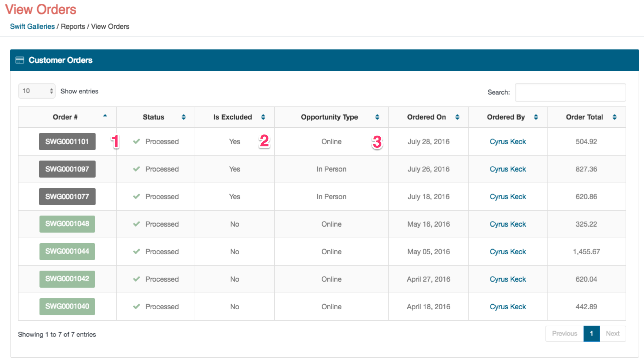Open order SWG0001040
The image size is (644, 363).
[x=67, y=307]
